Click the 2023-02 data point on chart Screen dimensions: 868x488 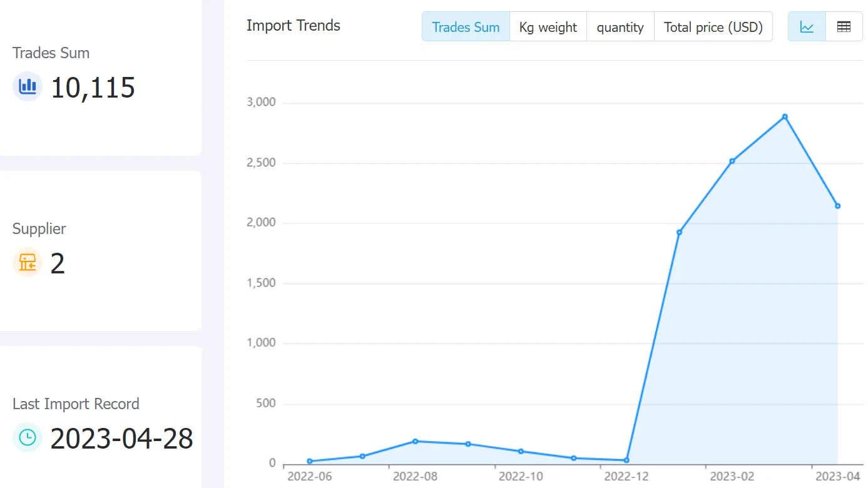(x=732, y=161)
